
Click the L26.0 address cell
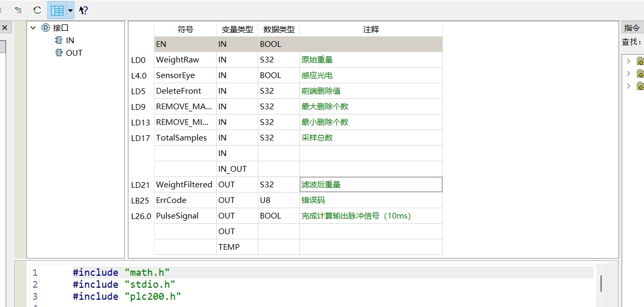[141, 216]
